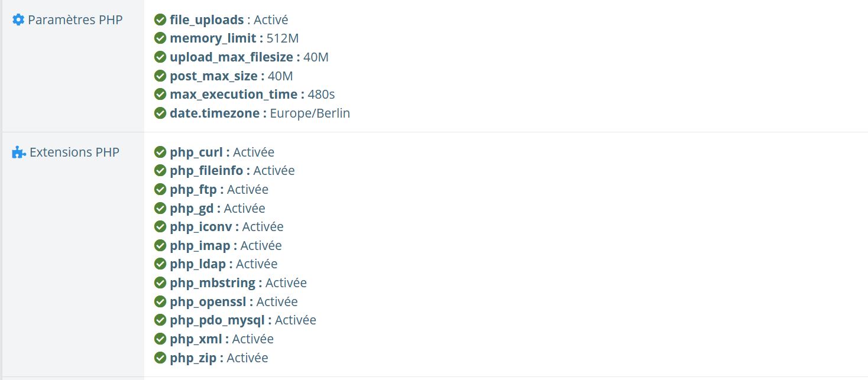Viewport: 868px width, 380px height.
Task: Click the php_pdo_mysql extension entry
Action: [x=243, y=320]
